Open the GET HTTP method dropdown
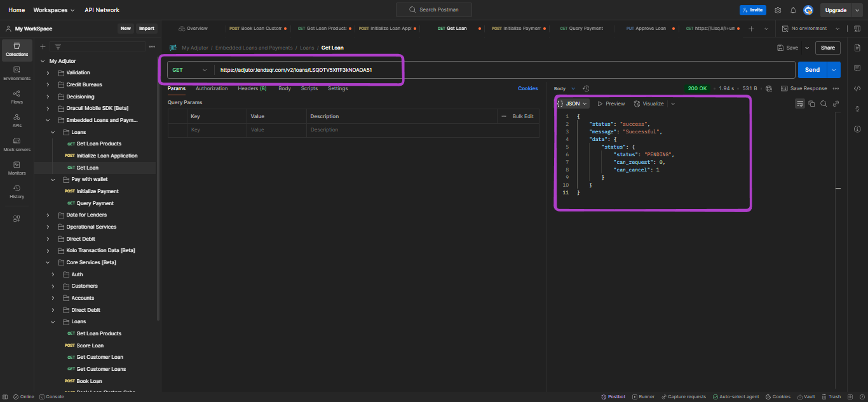The image size is (868, 402). tap(190, 70)
